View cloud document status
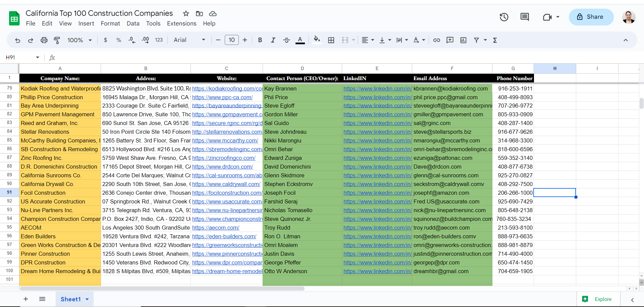The width and height of the screenshot is (644, 307). click(x=213, y=13)
